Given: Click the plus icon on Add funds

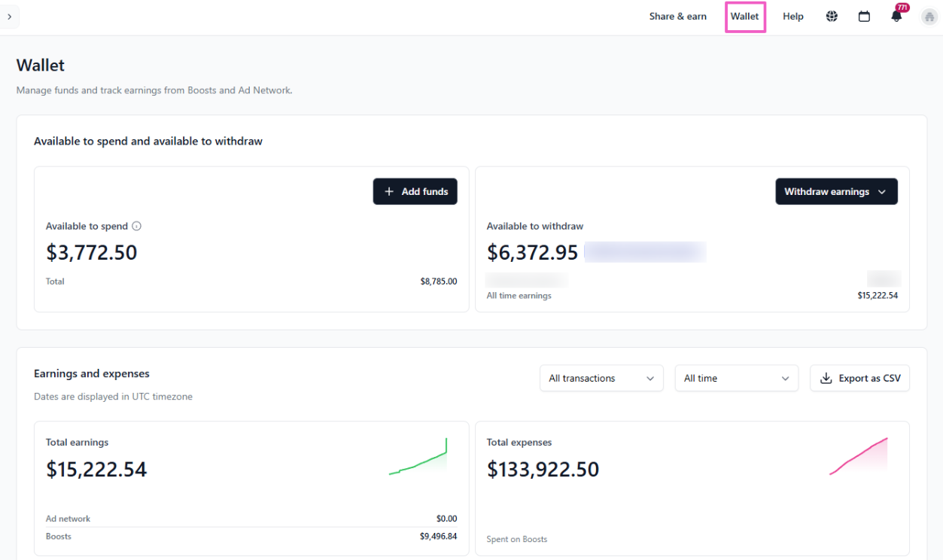Looking at the screenshot, I should pyautogui.click(x=389, y=192).
